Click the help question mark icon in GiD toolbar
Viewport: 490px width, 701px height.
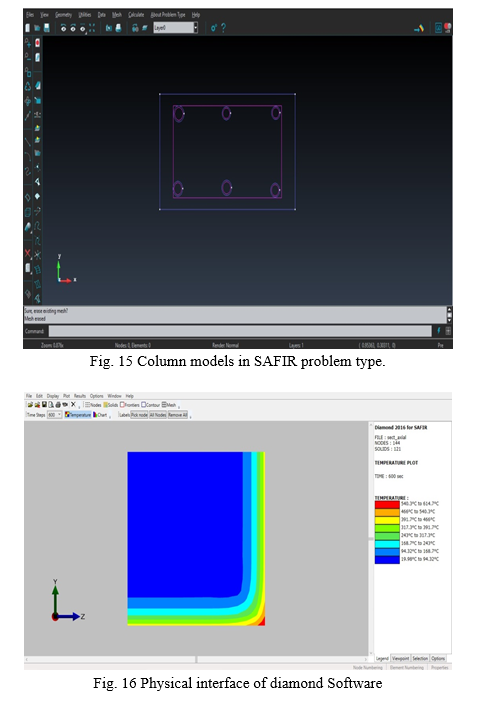pos(224,28)
